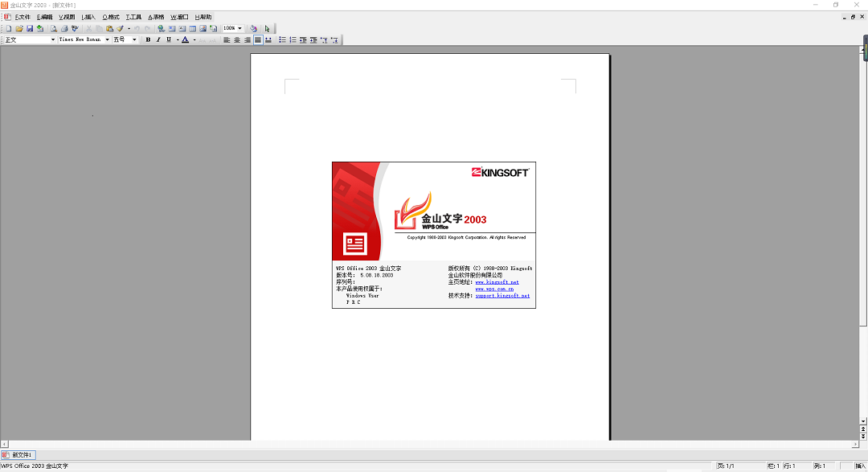Image resolution: width=868 pixels, height=472 pixels.
Task: Open the font name dropdown
Action: pos(107,39)
